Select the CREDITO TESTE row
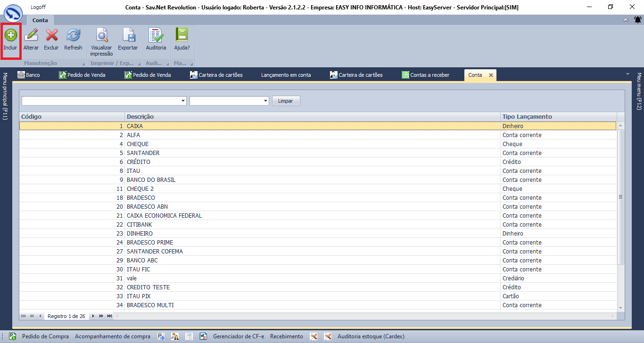 click(x=318, y=287)
